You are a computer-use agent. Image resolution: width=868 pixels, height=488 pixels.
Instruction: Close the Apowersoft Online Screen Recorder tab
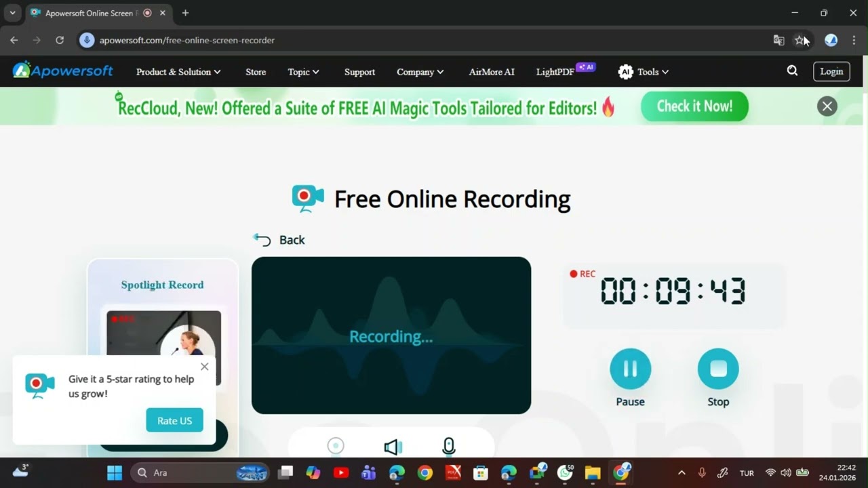(163, 13)
